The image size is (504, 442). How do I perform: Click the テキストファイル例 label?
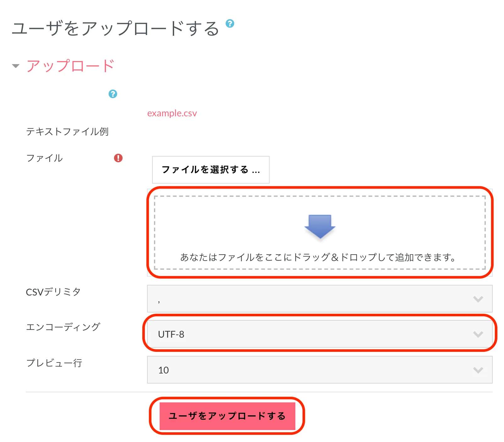[x=67, y=131]
